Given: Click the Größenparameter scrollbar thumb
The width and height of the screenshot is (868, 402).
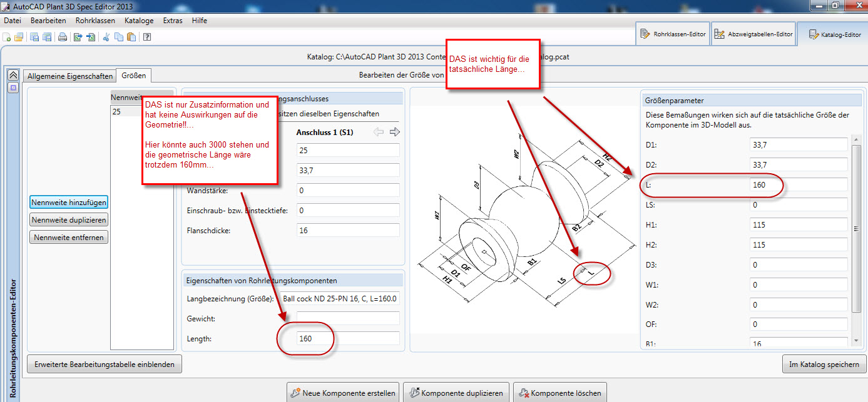Looking at the screenshot, I should 856,230.
